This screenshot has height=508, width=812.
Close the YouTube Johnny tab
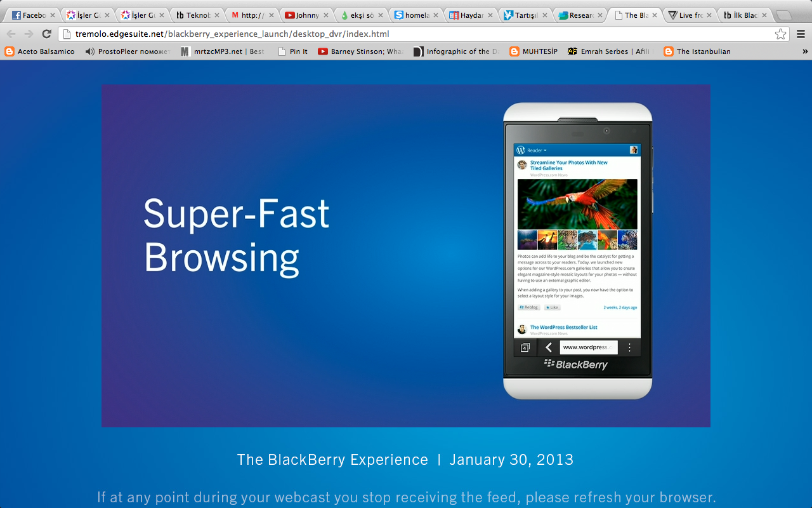click(x=326, y=15)
